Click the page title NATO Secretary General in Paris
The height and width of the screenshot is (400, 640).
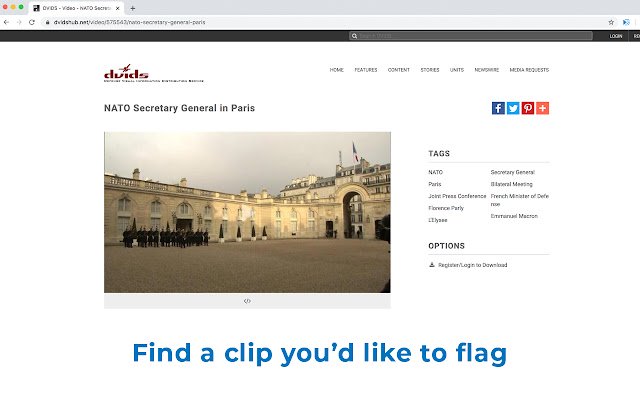click(x=180, y=108)
